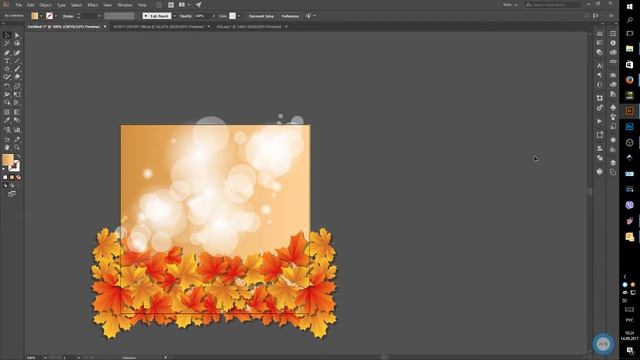Viewport: 640px width, 360px height.
Task: Open the Symbols panel (club icon)
Action: point(613,108)
